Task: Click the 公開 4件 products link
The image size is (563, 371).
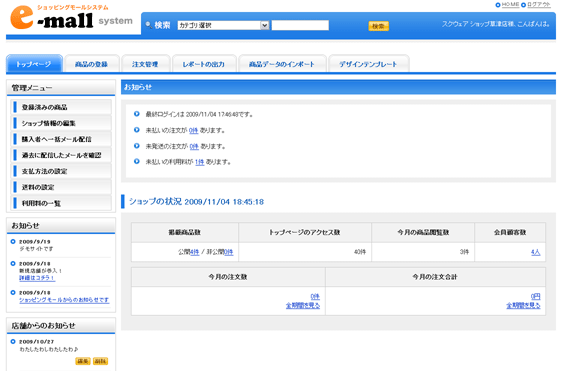Action: coord(195,252)
